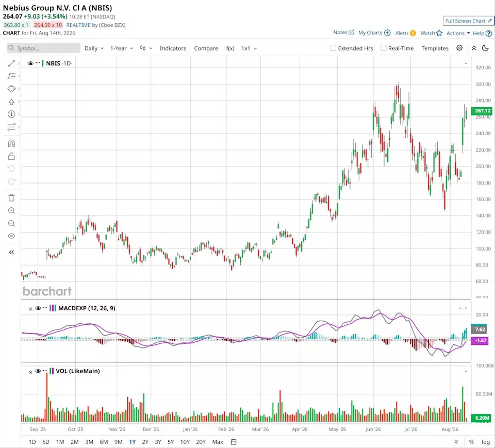This screenshot has height=448, width=495.
Task: Open Templates
Action: pos(435,48)
